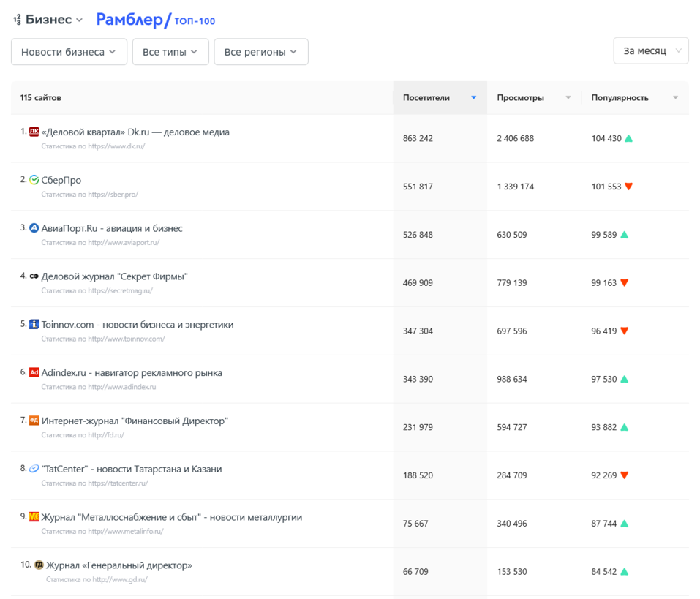This screenshot has height=599, width=700.
Task: Click the views value 630 509
Action: coord(512,235)
